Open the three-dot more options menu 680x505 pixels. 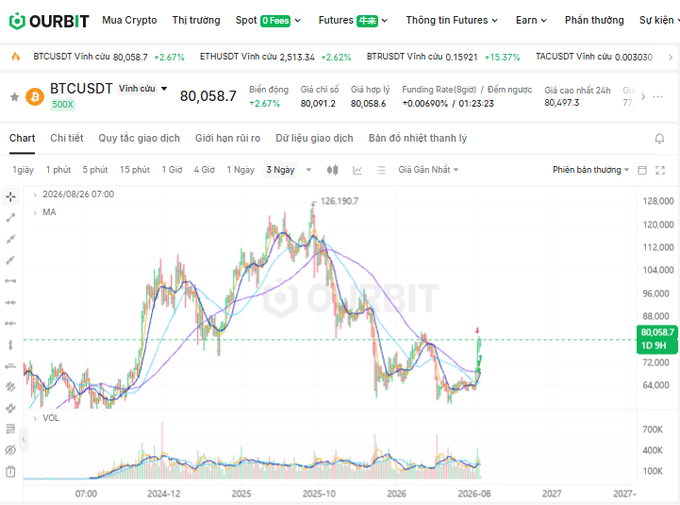[657, 97]
